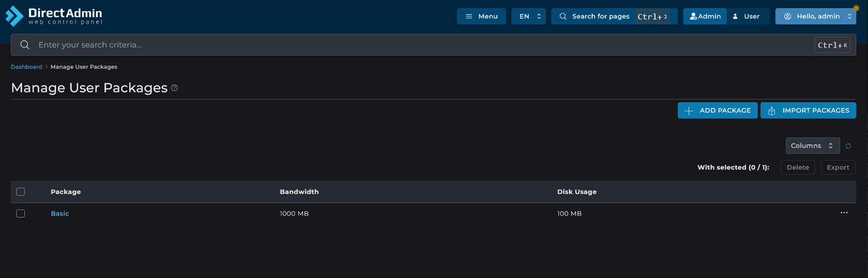Sort by the Bandwidth column header

tap(299, 192)
